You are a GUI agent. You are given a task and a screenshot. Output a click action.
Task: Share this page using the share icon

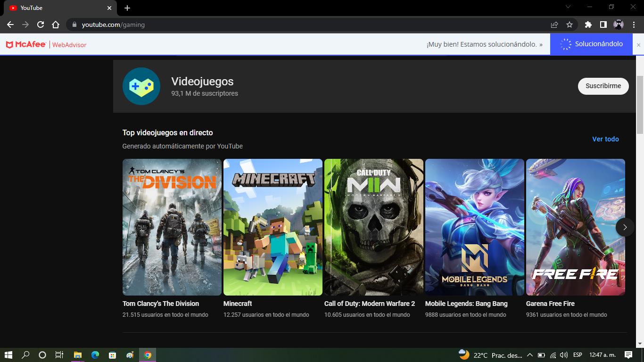pos(554,25)
